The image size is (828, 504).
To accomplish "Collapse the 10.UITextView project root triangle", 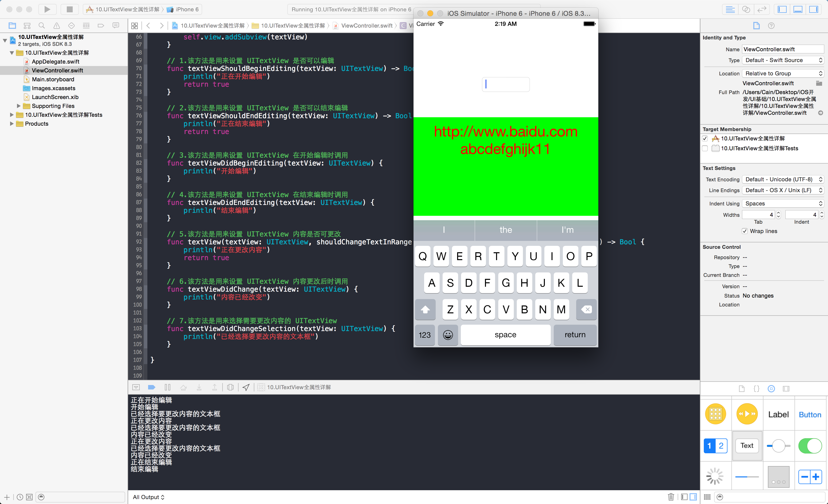I will click(5, 40).
